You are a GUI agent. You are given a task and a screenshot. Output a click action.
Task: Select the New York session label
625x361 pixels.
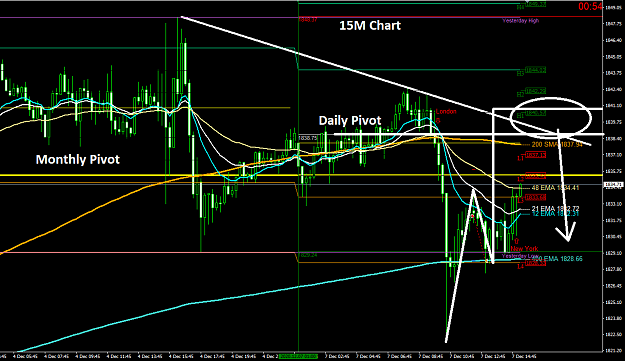click(x=524, y=249)
